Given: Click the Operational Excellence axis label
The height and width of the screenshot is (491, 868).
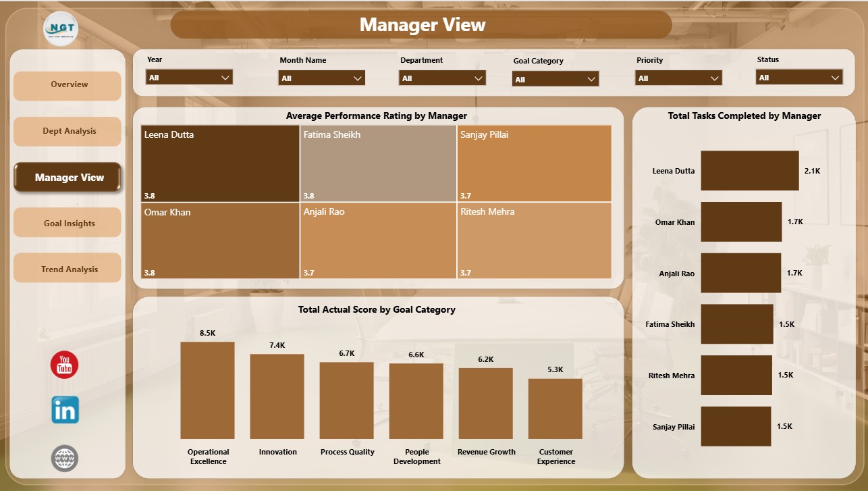Looking at the screenshot, I should 209,457.
